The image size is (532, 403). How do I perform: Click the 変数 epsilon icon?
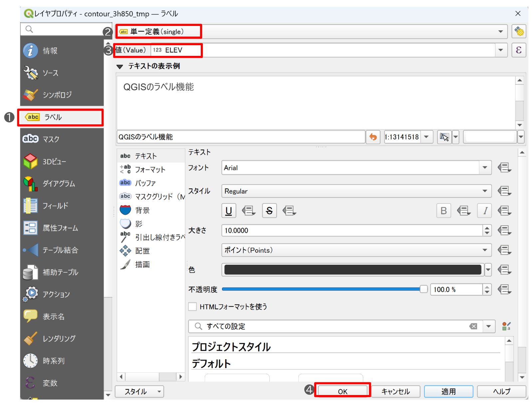point(30,383)
